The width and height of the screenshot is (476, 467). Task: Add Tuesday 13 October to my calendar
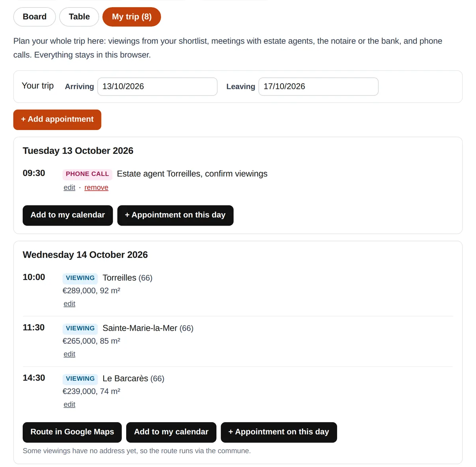pos(68,215)
